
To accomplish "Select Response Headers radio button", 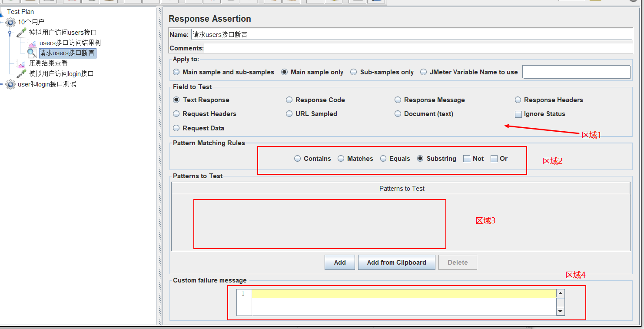I will pos(518,100).
